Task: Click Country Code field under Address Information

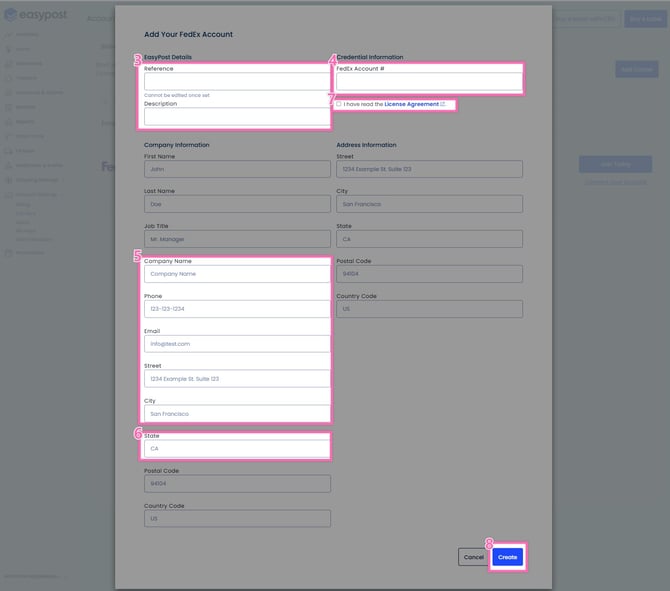Action: pos(429,309)
